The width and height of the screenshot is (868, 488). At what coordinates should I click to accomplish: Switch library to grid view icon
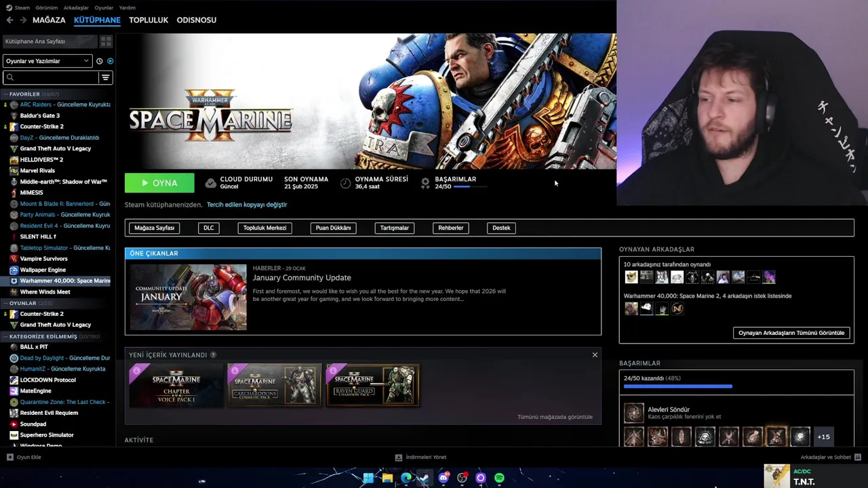pos(106,41)
